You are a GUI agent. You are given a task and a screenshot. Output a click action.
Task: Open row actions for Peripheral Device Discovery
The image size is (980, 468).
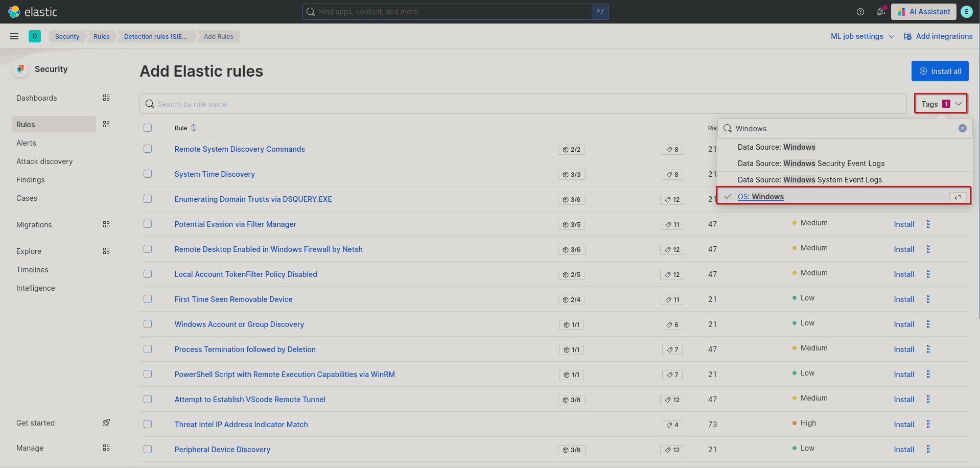tap(928, 449)
